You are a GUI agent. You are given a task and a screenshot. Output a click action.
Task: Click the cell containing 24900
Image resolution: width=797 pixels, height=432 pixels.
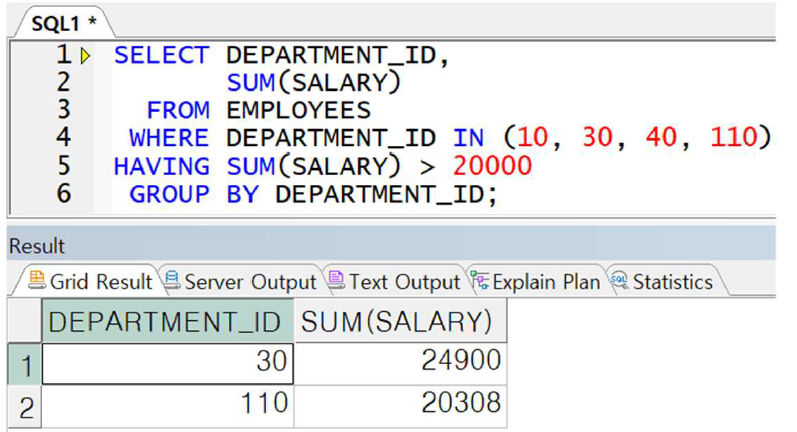400,364
